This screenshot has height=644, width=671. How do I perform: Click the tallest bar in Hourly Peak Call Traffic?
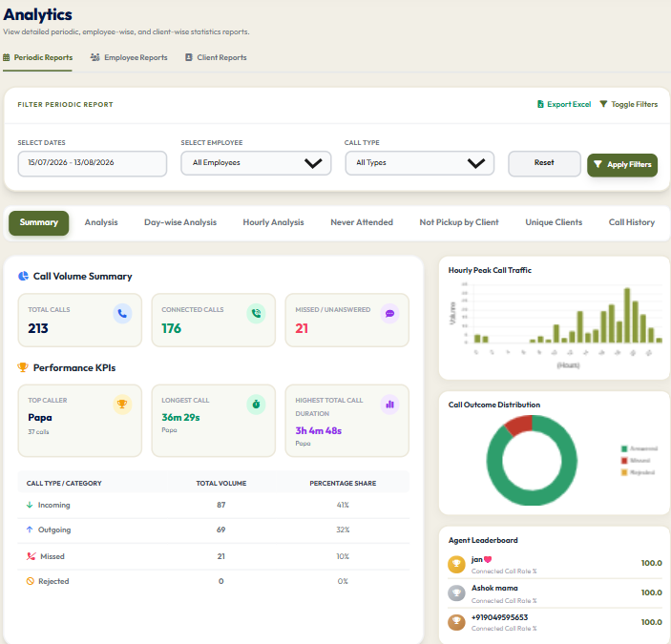tap(627, 315)
